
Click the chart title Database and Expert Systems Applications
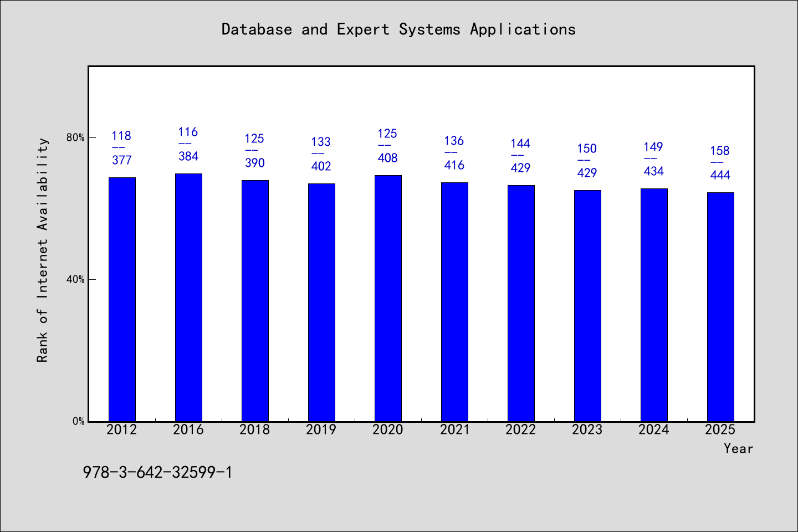click(x=398, y=29)
